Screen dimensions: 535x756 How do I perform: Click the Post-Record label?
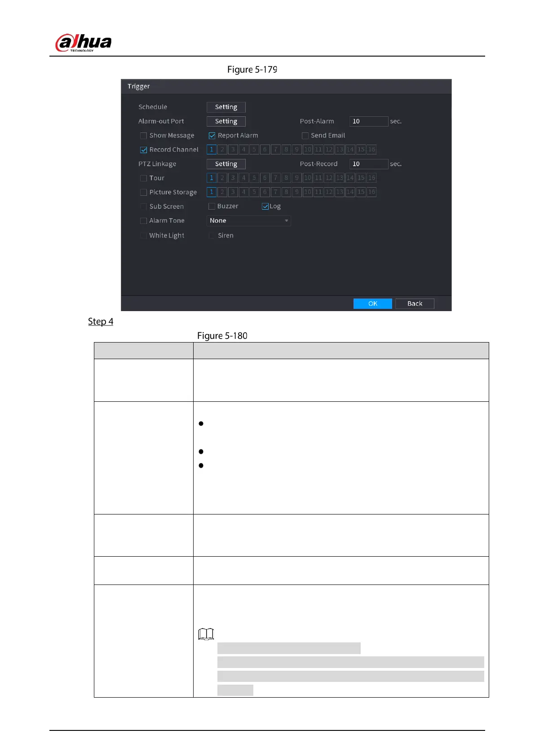click(x=318, y=164)
